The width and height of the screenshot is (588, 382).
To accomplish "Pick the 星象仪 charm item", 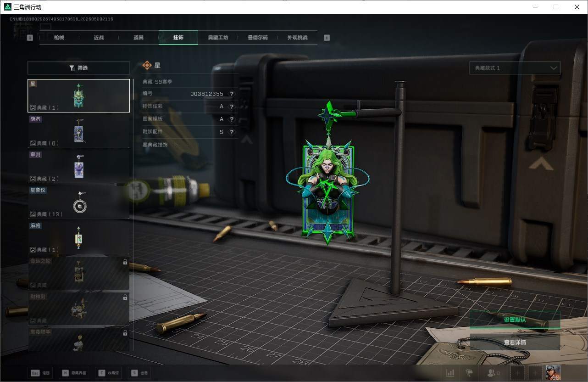I will tap(78, 202).
